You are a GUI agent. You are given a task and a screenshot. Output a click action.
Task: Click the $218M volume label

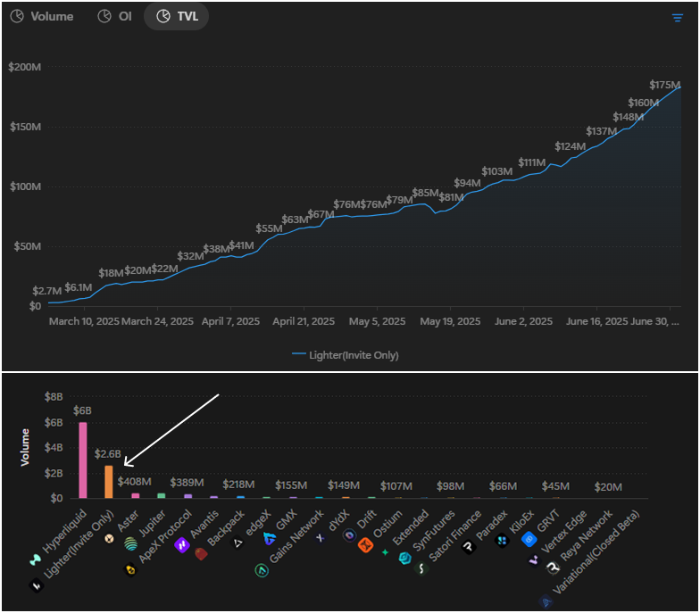click(x=239, y=485)
